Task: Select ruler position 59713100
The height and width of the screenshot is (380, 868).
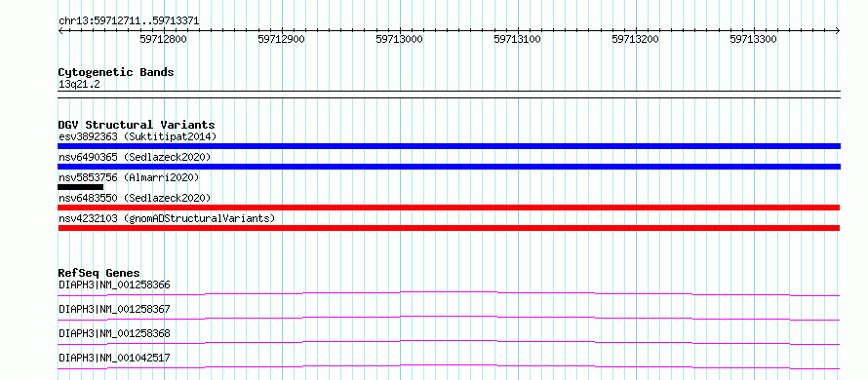Action: tap(518, 39)
